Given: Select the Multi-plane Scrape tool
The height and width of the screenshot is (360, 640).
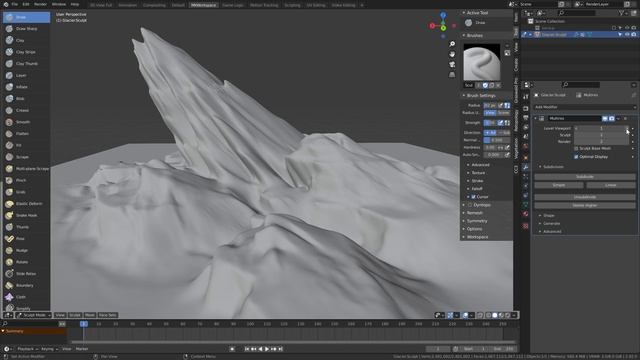Looking at the screenshot, I should click(x=27, y=169).
